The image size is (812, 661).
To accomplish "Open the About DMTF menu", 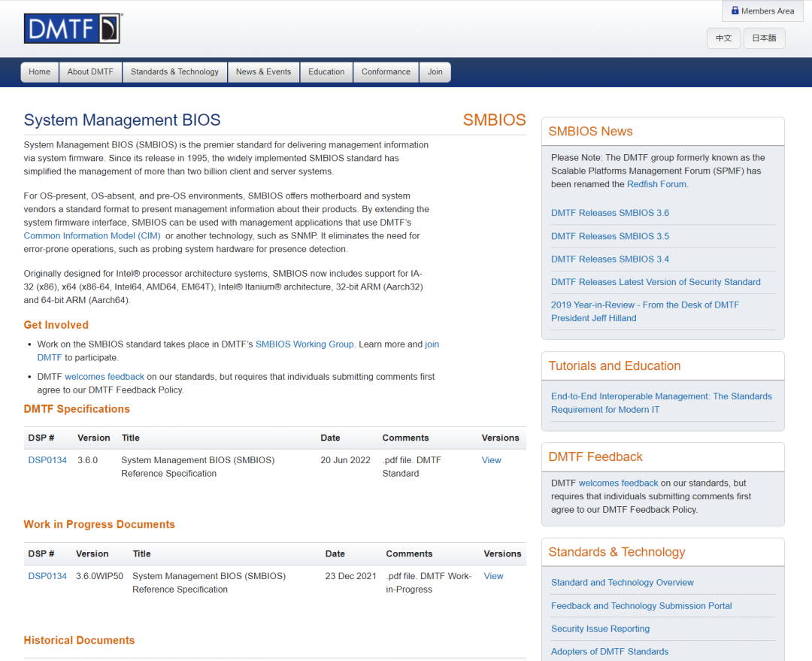I will click(x=90, y=72).
